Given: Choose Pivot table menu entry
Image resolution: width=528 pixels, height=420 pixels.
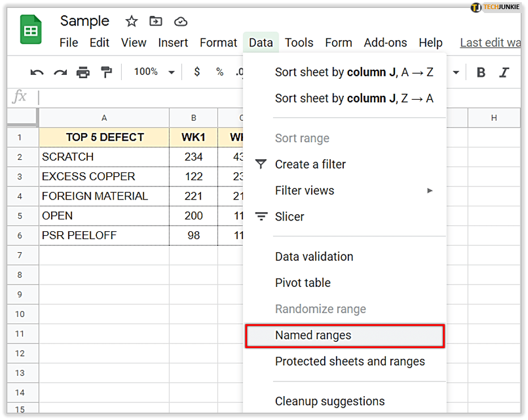Looking at the screenshot, I should point(303,283).
